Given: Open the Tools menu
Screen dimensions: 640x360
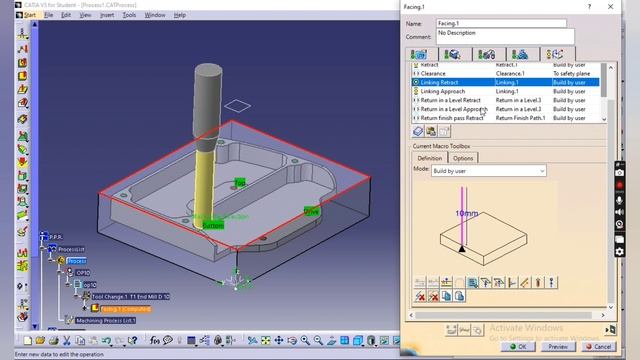Looking at the screenshot, I should point(129,15).
